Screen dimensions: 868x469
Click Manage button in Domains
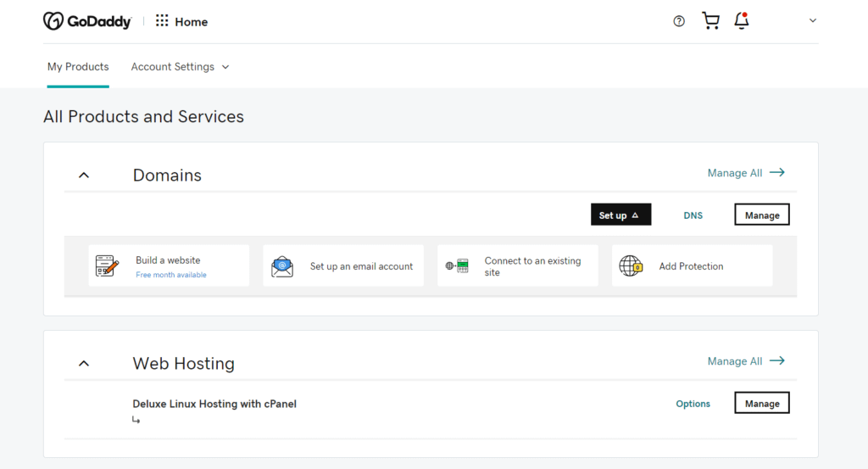click(762, 215)
